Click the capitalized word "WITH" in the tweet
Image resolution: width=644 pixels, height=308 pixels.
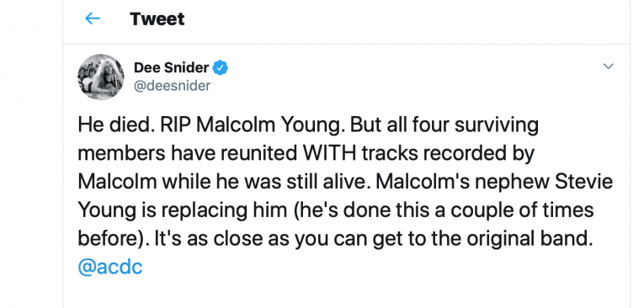(x=330, y=153)
